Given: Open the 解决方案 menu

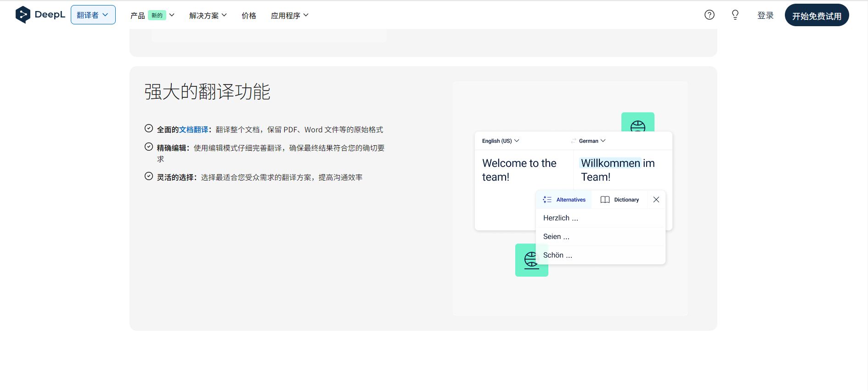Looking at the screenshot, I should tap(208, 16).
